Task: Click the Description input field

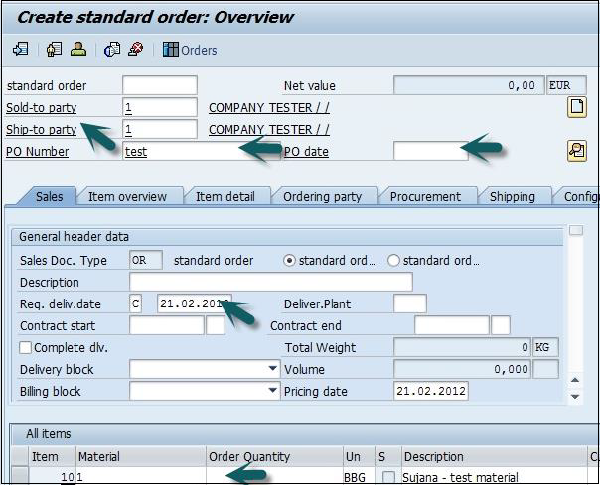Action: click(x=271, y=282)
